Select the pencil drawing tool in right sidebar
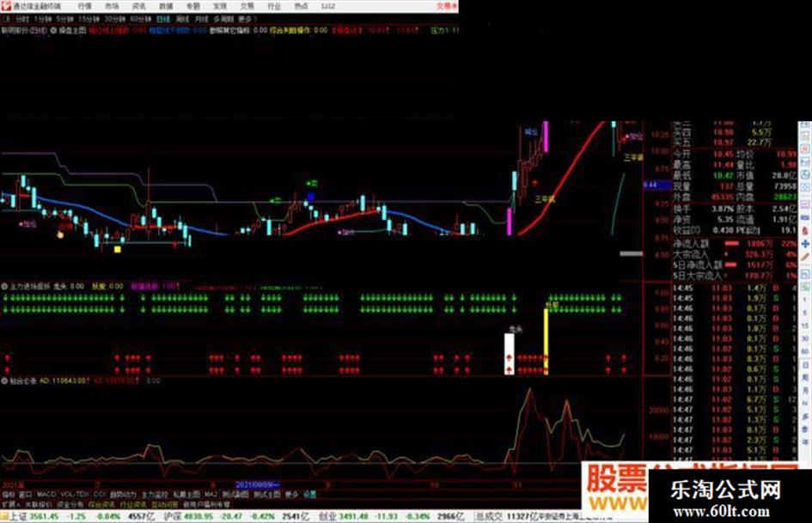This screenshot has width=812, height=523. 805,257
